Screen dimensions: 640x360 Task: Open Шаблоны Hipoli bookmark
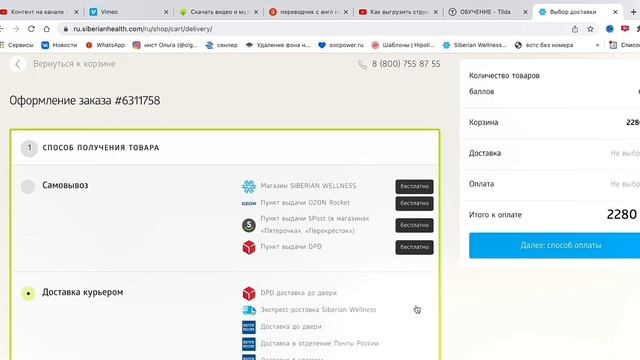(403, 45)
